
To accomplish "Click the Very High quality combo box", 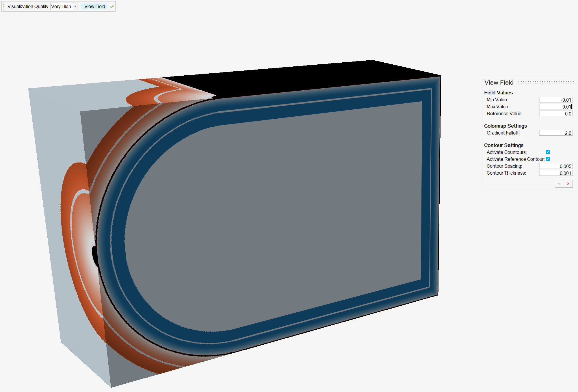I will click(61, 7).
